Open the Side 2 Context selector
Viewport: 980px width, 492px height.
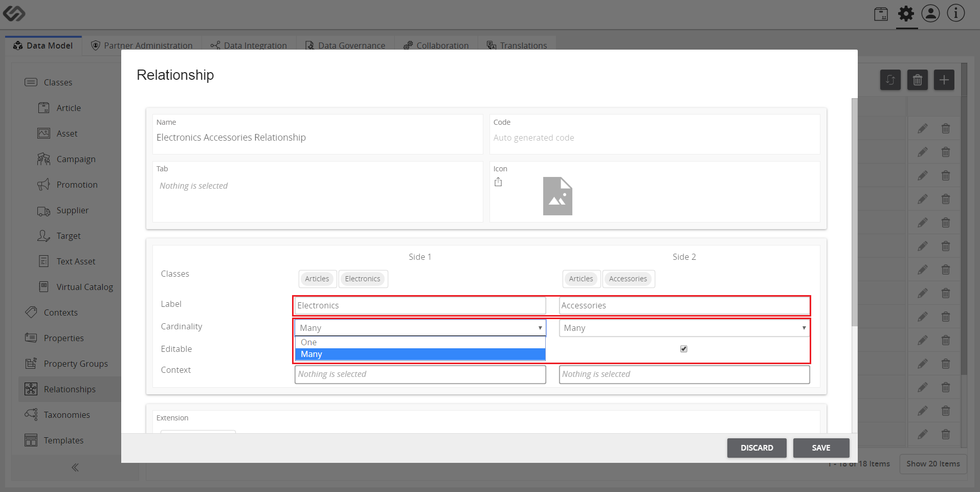(x=684, y=374)
